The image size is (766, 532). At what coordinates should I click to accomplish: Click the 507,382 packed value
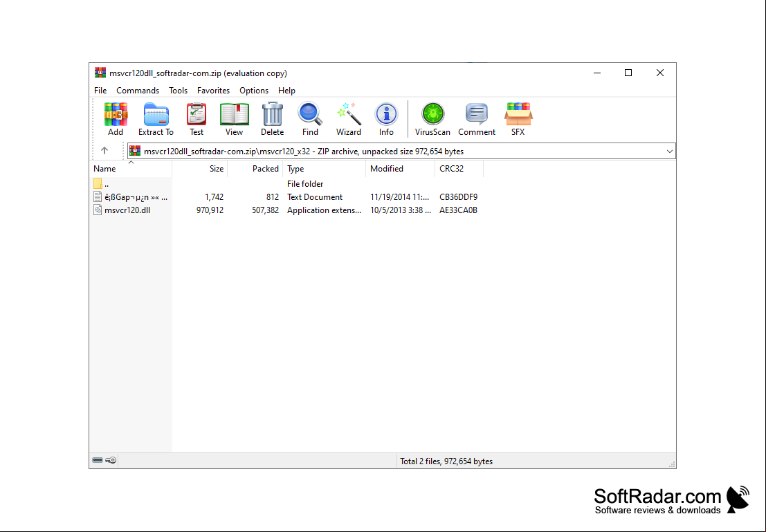click(x=265, y=210)
